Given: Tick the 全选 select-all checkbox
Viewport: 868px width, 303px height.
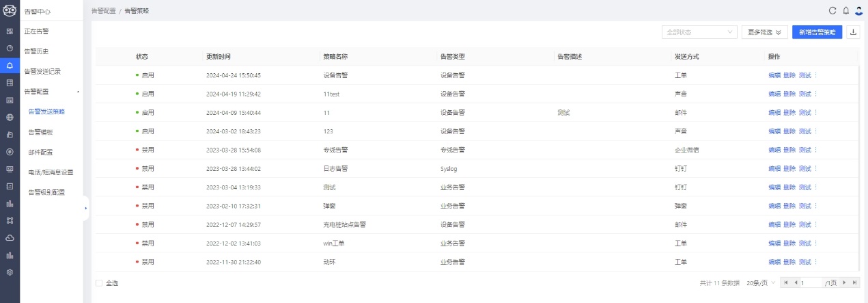Looking at the screenshot, I should pos(99,282).
